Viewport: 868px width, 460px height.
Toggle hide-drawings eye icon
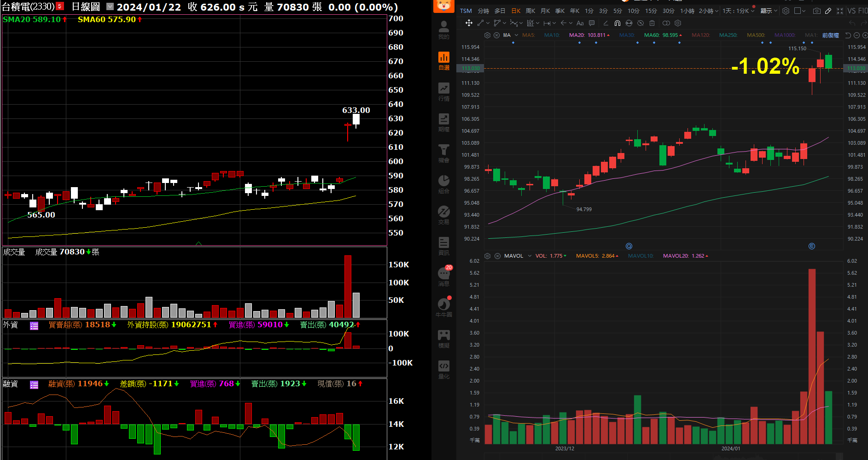(x=641, y=23)
